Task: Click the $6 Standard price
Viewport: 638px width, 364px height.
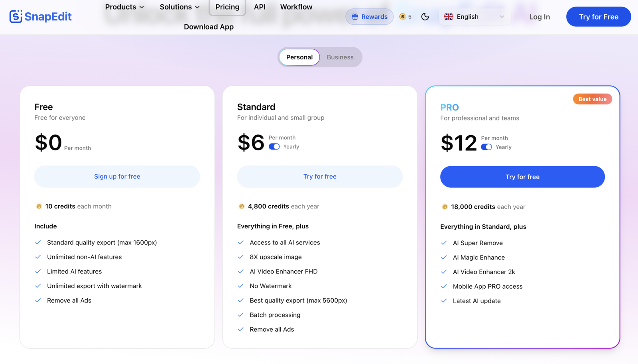Action: pos(251,142)
